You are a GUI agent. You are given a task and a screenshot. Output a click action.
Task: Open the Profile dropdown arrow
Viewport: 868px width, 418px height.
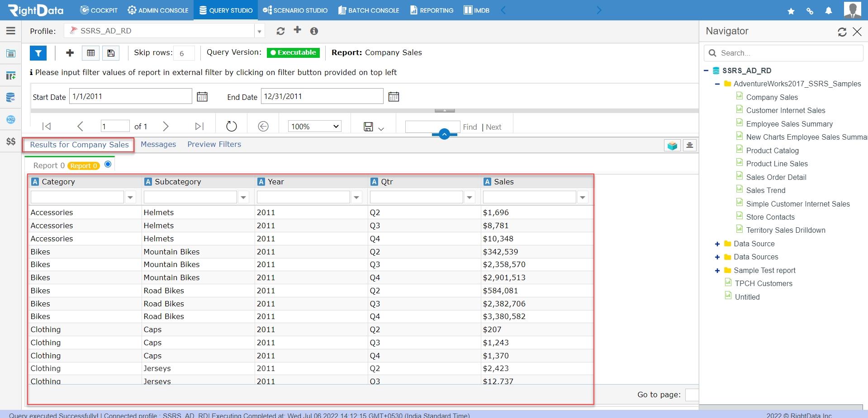coord(259,31)
